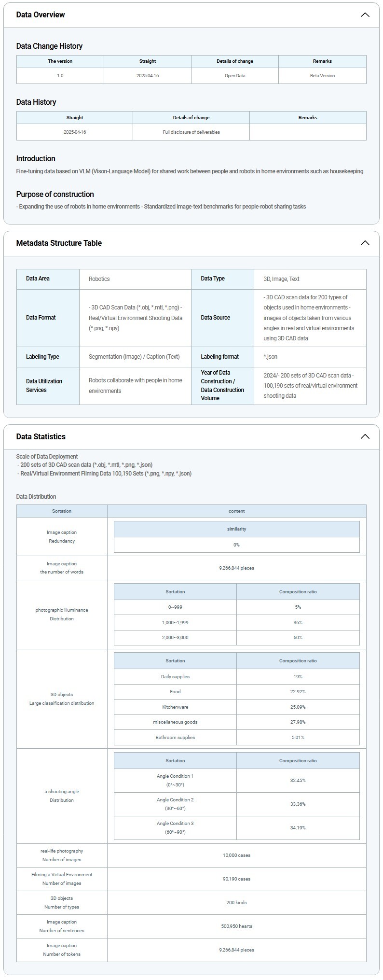Click the 'Labeling Type' label cell
The height and width of the screenshot is (980, 383).
(42, 357)
